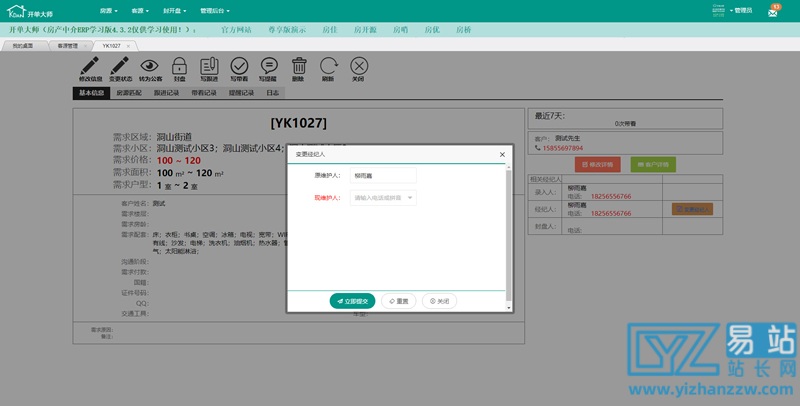Click the 变更状态 pencil icon
800x406 pixels.
[120, 66]
